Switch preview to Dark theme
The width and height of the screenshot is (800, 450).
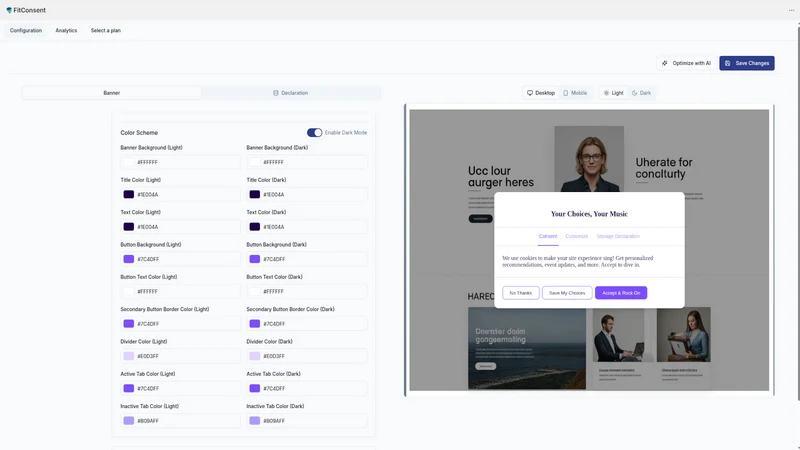click(x=641, y=93)
